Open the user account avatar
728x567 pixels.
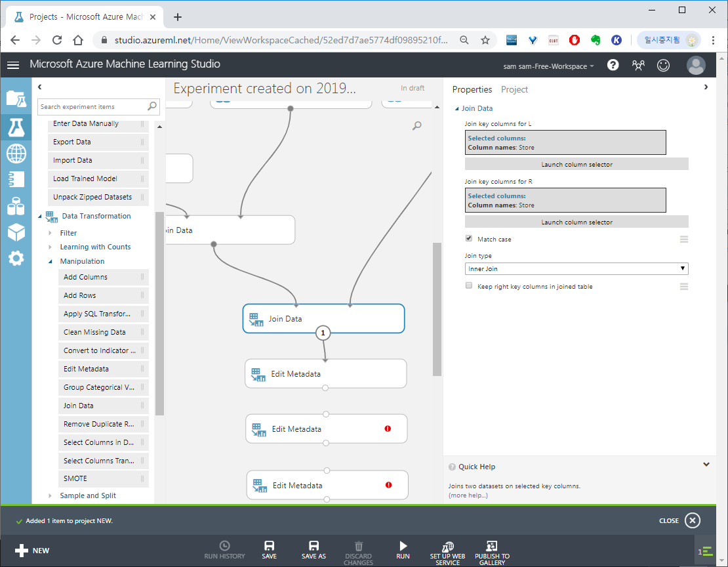(x=696, y=65)
